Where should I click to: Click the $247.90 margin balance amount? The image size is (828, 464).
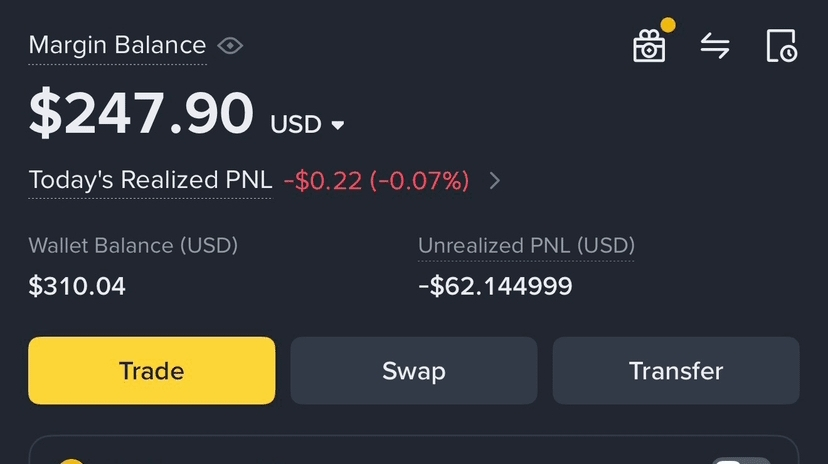[x=141, y=113]
